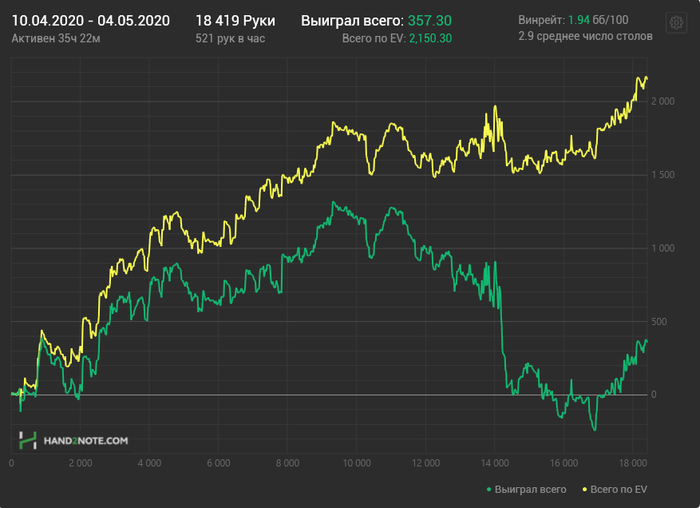Click 'Активен 35ч 22м' active time text
700x508 pixels.
pos(56,38)
